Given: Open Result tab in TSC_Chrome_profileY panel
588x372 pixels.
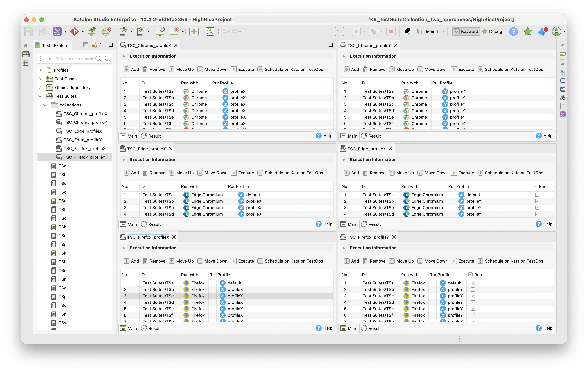Looking at the screenshot, I should (371, 136).
